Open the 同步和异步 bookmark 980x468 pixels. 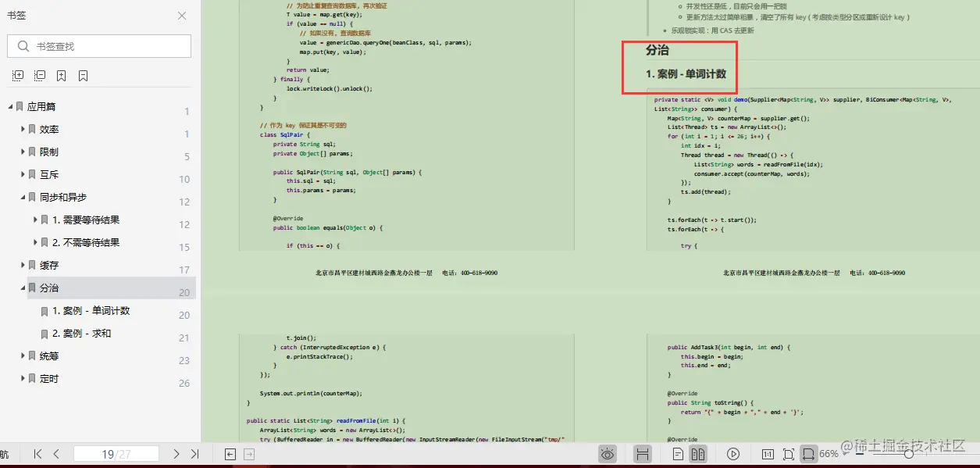click(x=63, y=197)
